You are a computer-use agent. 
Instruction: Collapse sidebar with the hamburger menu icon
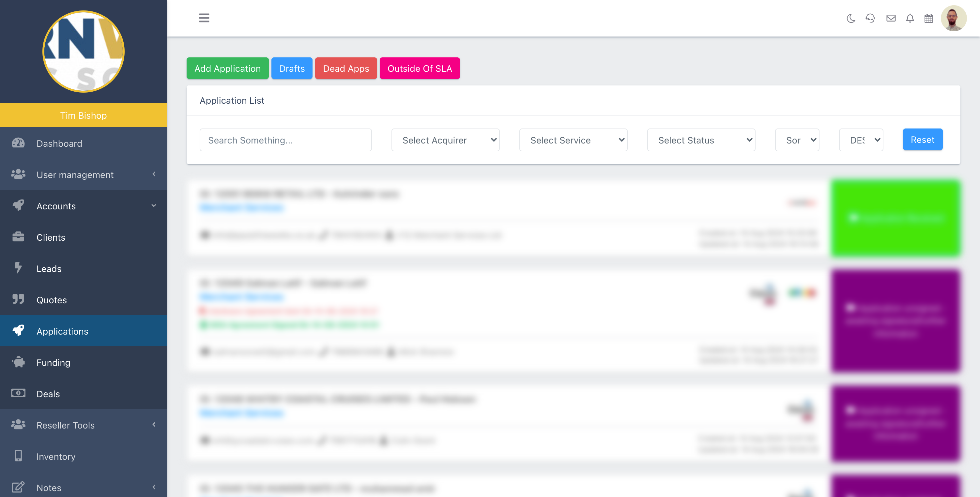[x=204, y=18]
